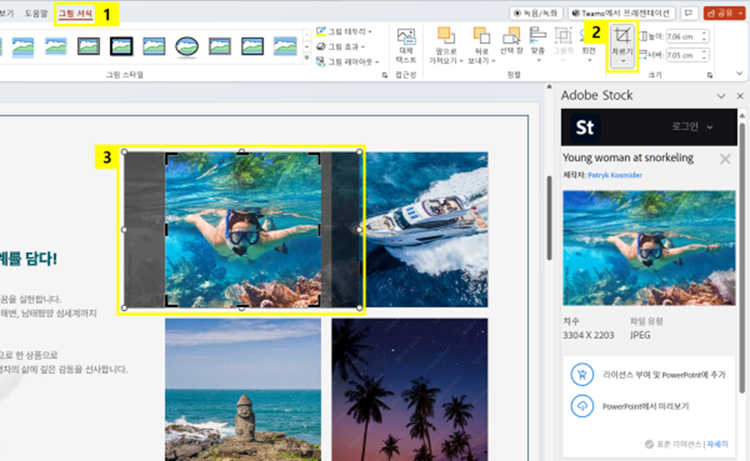Click the cloud preview in PowerPoint icon
This screenshot has width=750, height=461.
tap(581, 407)
